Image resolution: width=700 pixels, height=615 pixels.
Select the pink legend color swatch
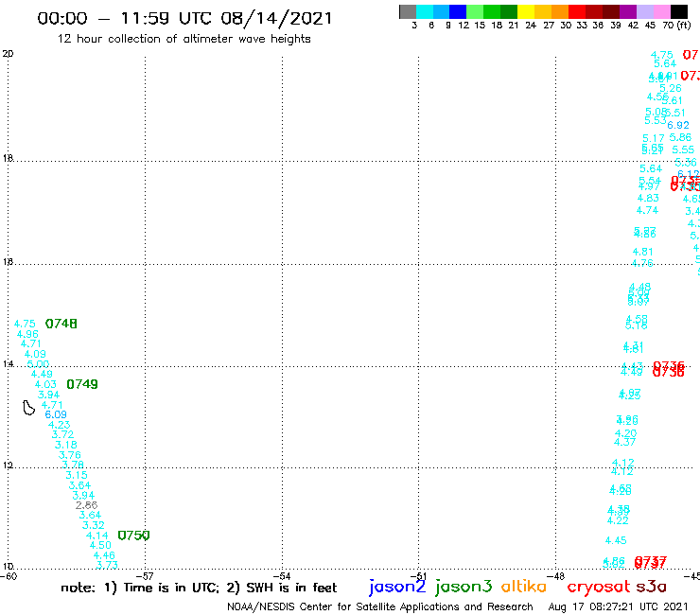pyautogui.click(x=662, y=11)
